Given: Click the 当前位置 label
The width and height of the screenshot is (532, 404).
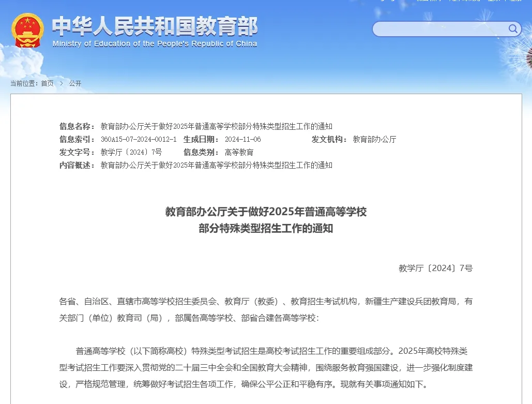Looking at the screenshot, I should [24, 83].
